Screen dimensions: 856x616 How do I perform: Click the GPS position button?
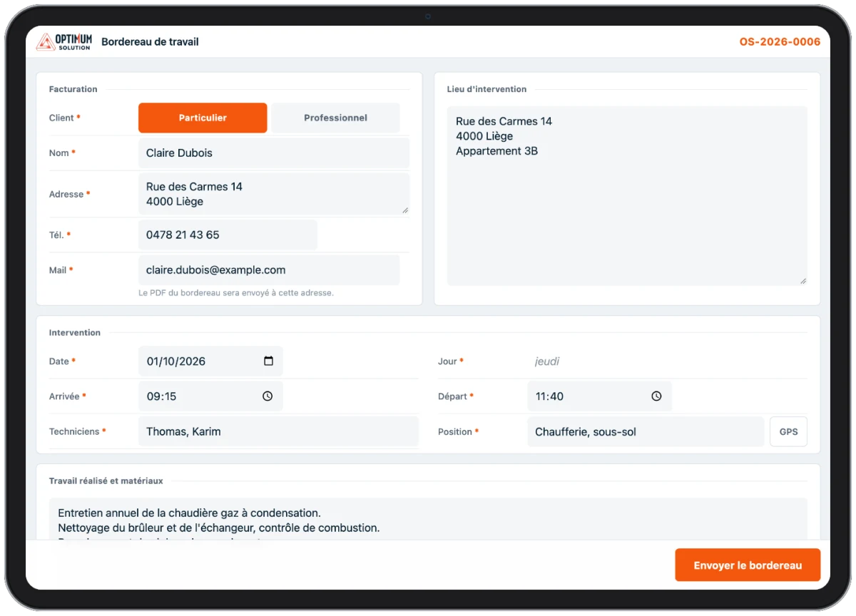tap(788, 431)
